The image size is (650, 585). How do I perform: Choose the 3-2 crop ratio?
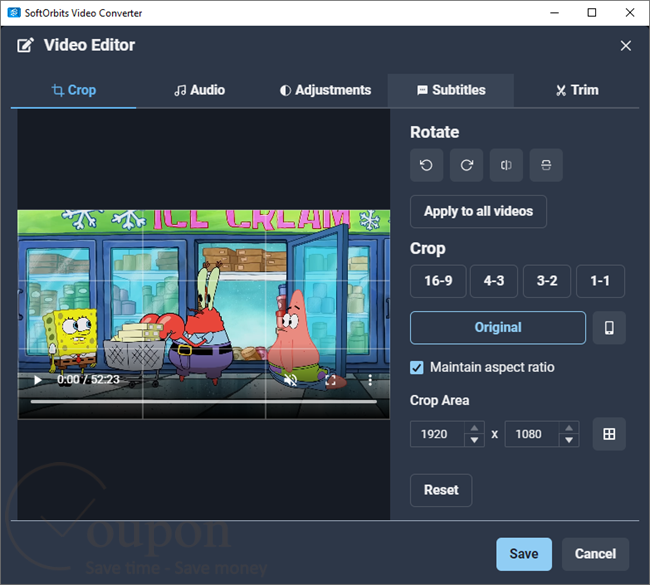point(547,281)
